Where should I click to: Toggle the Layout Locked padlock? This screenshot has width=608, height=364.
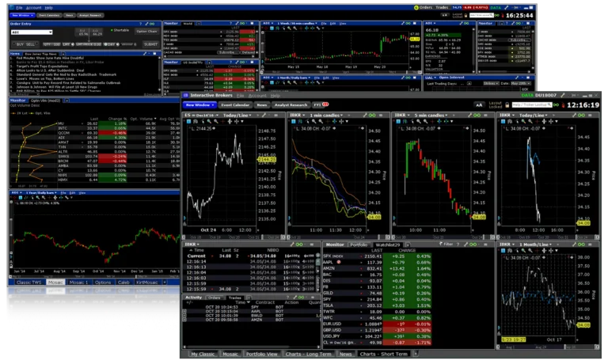507,105
